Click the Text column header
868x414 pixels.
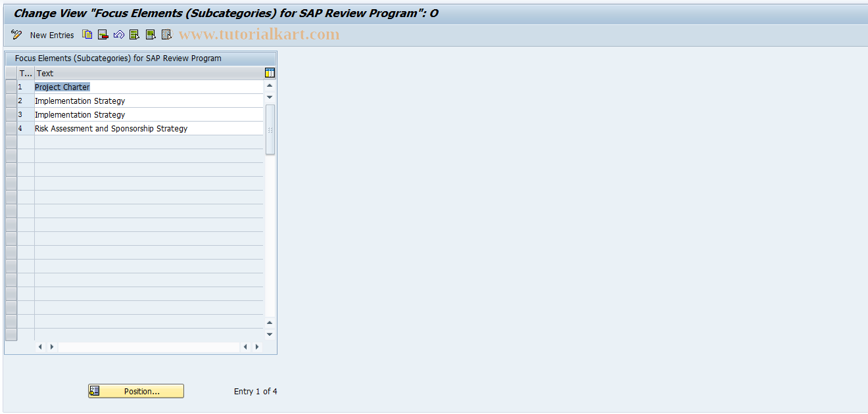pos(149,73)
